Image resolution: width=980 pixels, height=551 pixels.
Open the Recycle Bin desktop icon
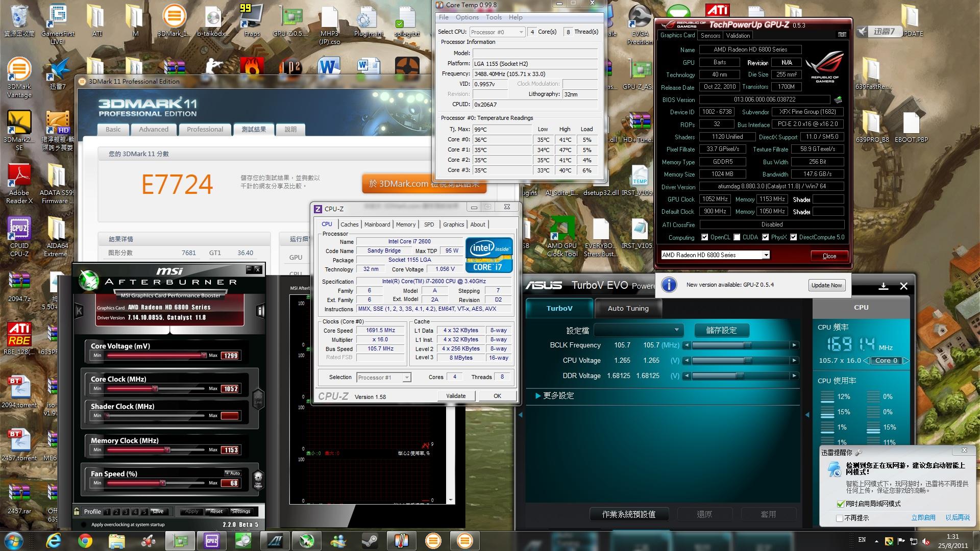click(x=19, y=20)
